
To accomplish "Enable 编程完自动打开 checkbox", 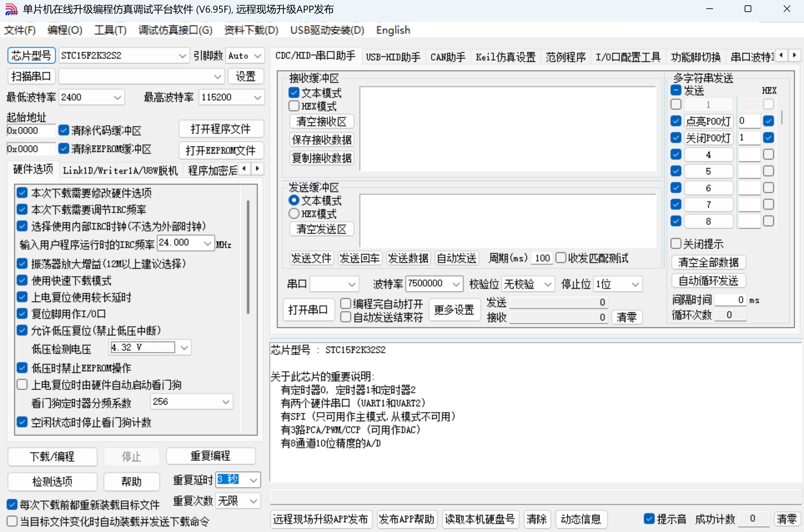I will [x=346, y=303].
